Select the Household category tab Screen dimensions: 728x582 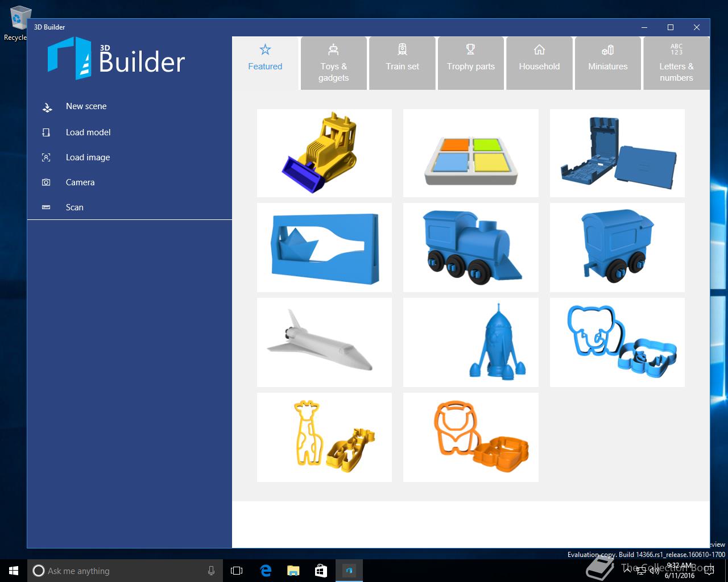pyautogui.click(x=539, y=63)
